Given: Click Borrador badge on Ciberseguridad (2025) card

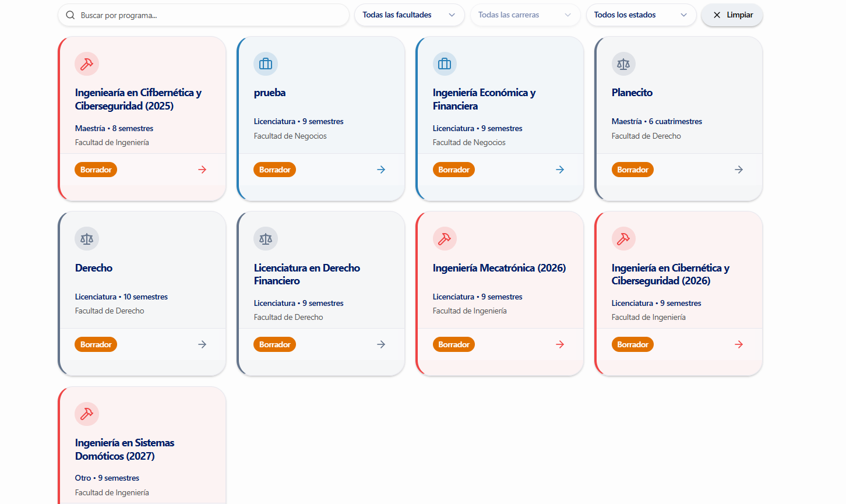Looking at the screenshot, I should point(96,170).
